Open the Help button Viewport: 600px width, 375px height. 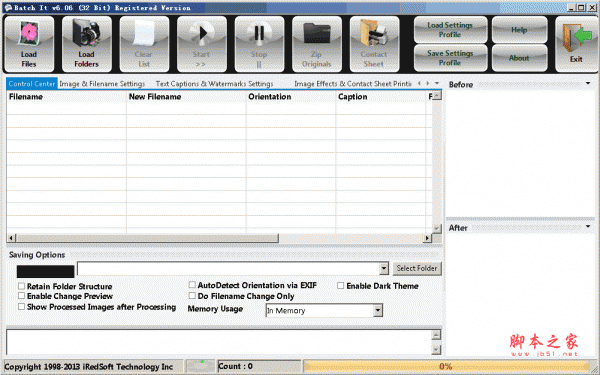click(519, 29)
